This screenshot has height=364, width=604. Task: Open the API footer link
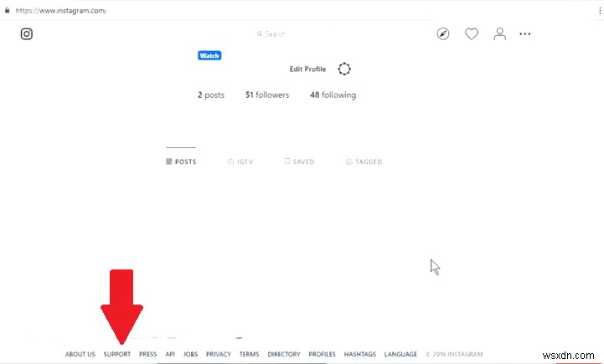tap(170, 354)
